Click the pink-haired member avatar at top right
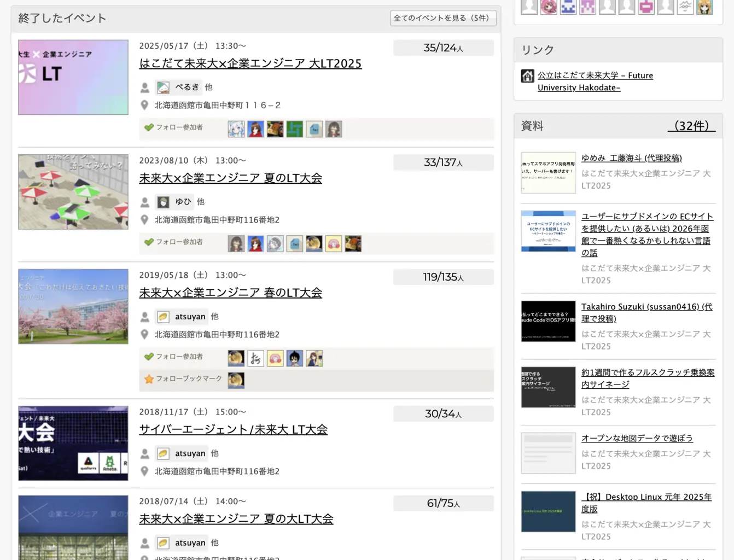734x560 pixels. coord(547,8)
